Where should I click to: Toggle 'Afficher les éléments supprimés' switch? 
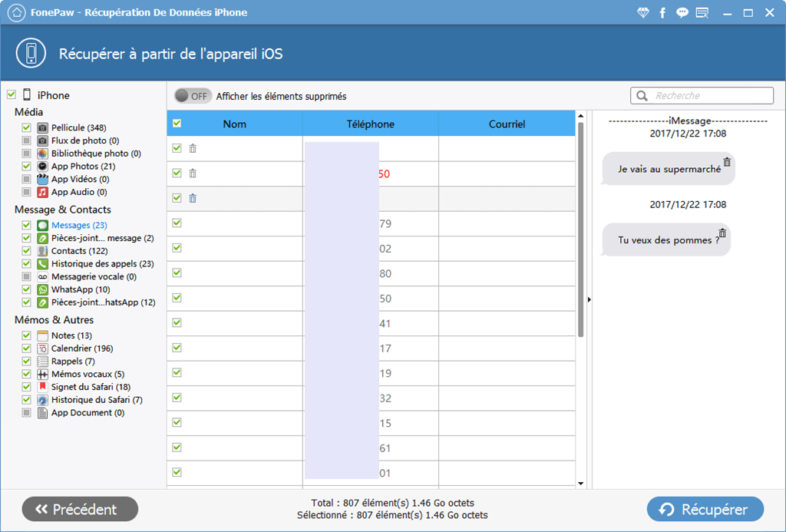[x=192, y=96]
